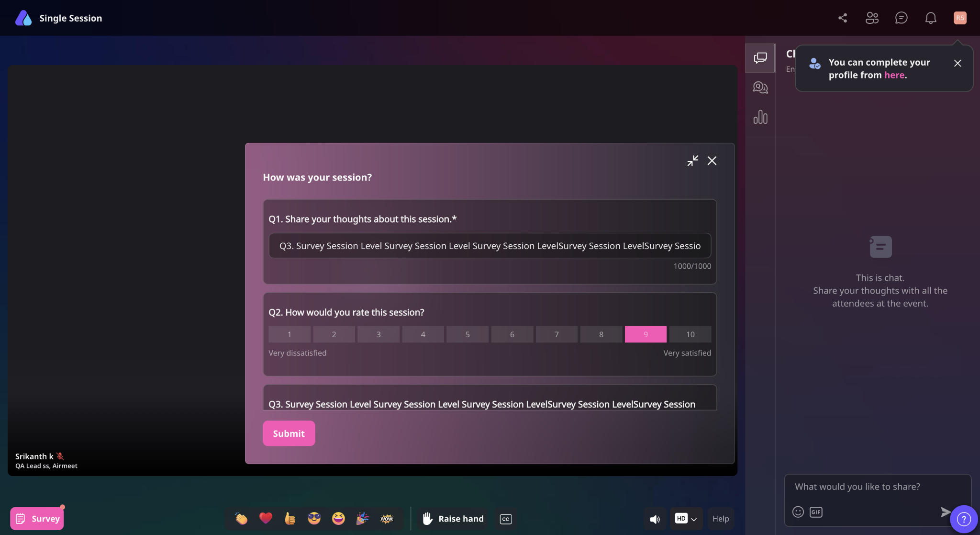This screenshot has height=535, width=980.
Task: Expand the HD video quality dropdown
Action: tap(686, 519)
